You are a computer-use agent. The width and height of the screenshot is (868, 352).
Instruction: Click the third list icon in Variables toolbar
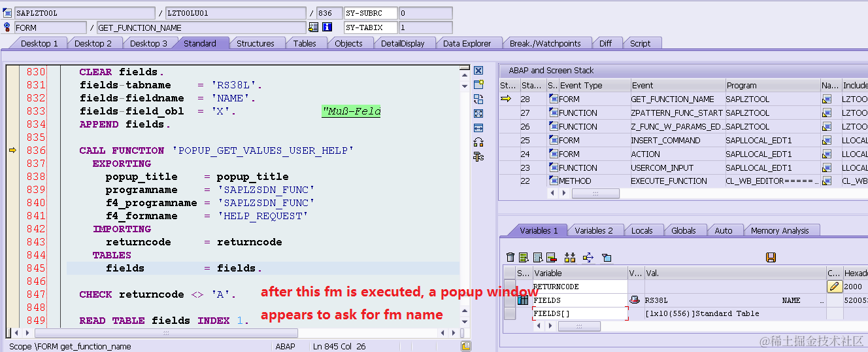[537, 258]
